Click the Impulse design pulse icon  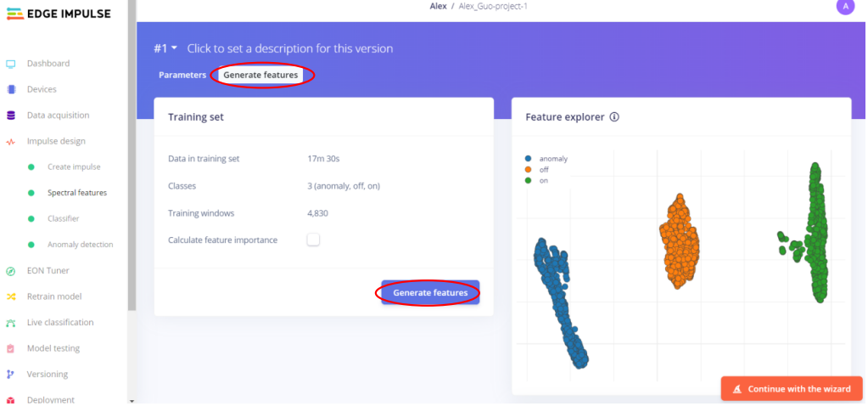click(x=11, y=141)
